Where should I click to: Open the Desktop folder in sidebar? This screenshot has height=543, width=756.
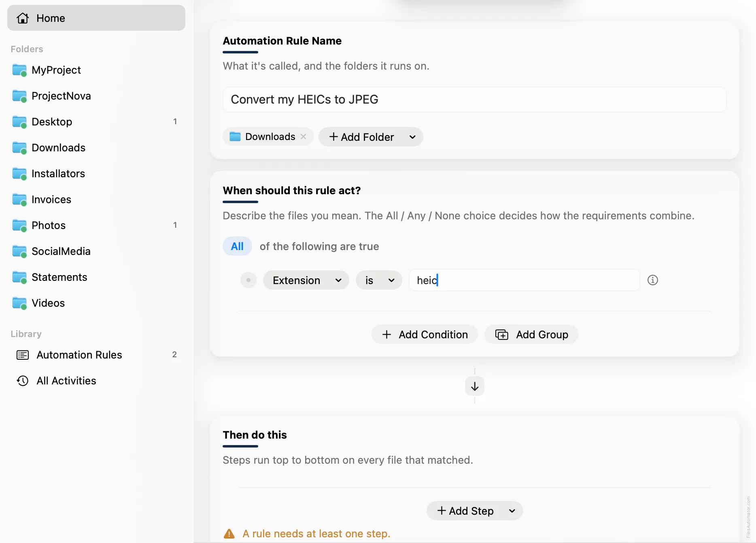96,122
